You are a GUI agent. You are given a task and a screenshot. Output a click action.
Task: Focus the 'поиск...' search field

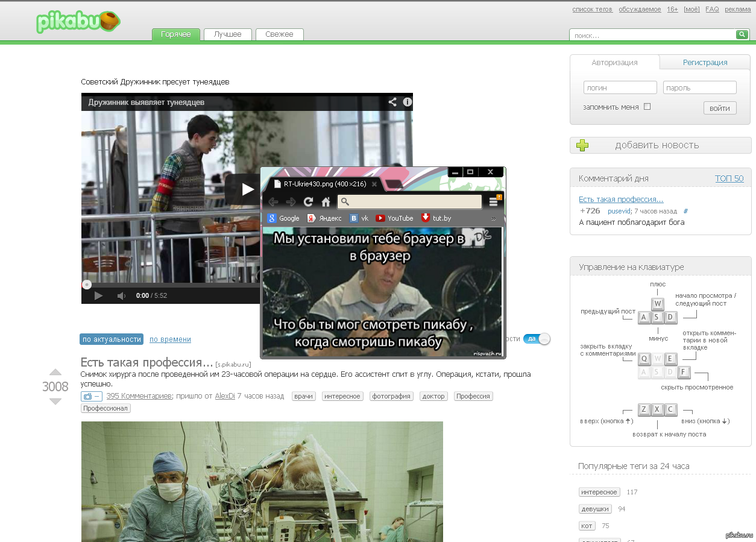(653, 35)
